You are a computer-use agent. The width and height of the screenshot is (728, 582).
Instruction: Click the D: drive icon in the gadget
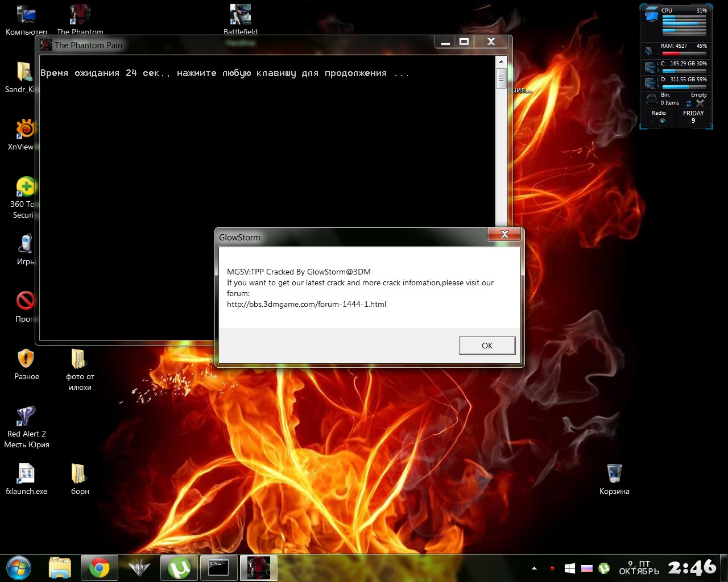651,83
